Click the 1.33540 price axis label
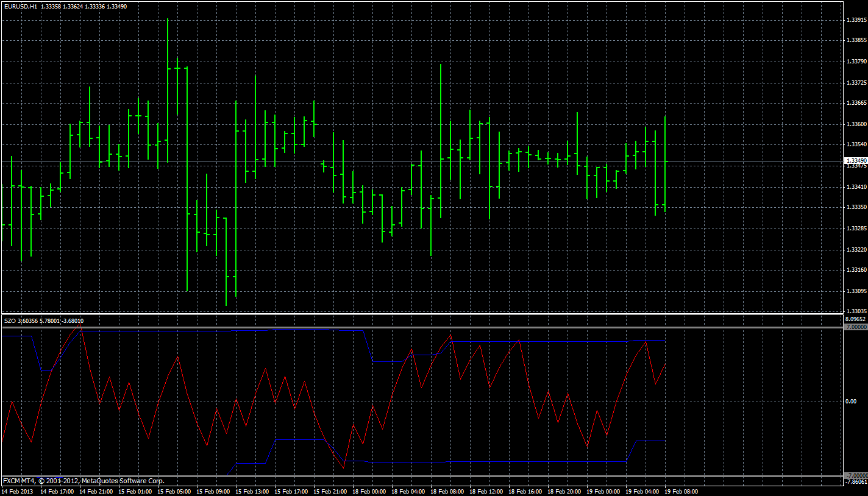 [856, 144]
